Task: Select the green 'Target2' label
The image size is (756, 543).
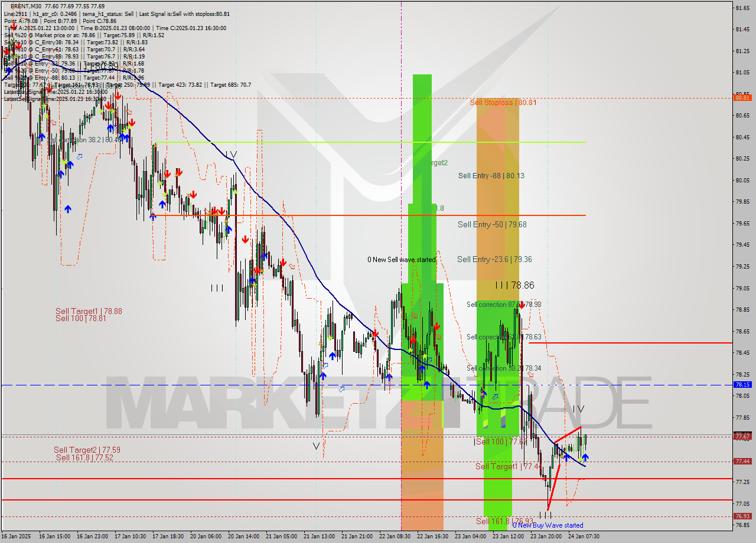Action: (x=435, y=163)
